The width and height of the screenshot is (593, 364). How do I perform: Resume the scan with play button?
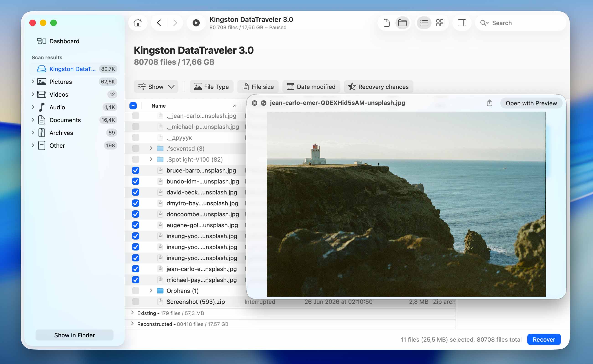196,23
